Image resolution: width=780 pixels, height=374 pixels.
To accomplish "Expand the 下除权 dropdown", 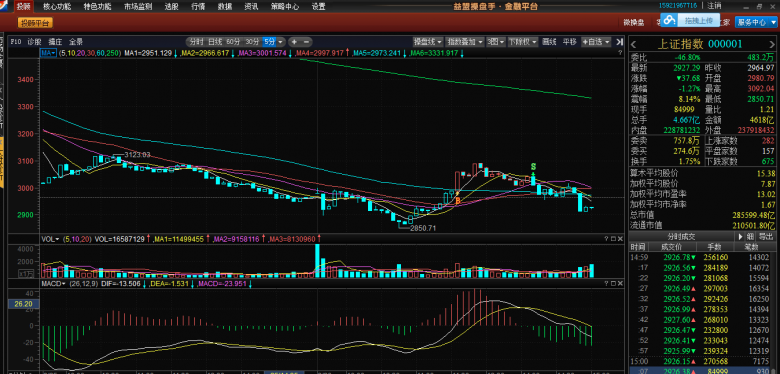I will pos(522,42).
